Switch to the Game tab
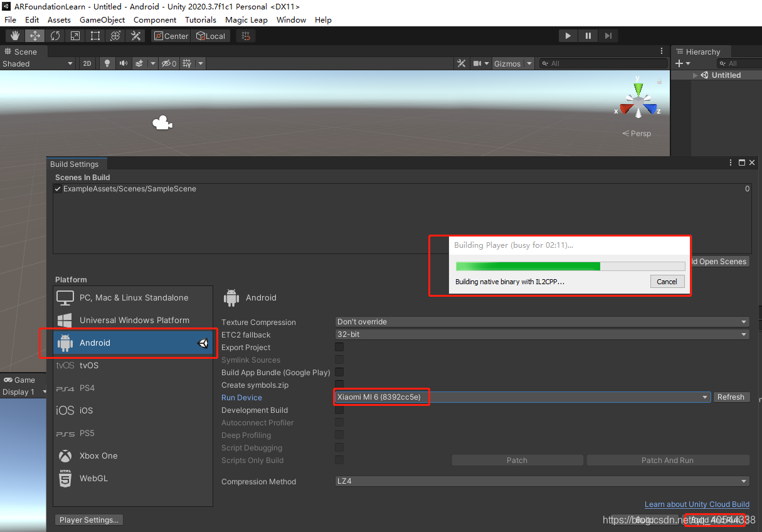This screenshot has width=762, height=532. 19,380
